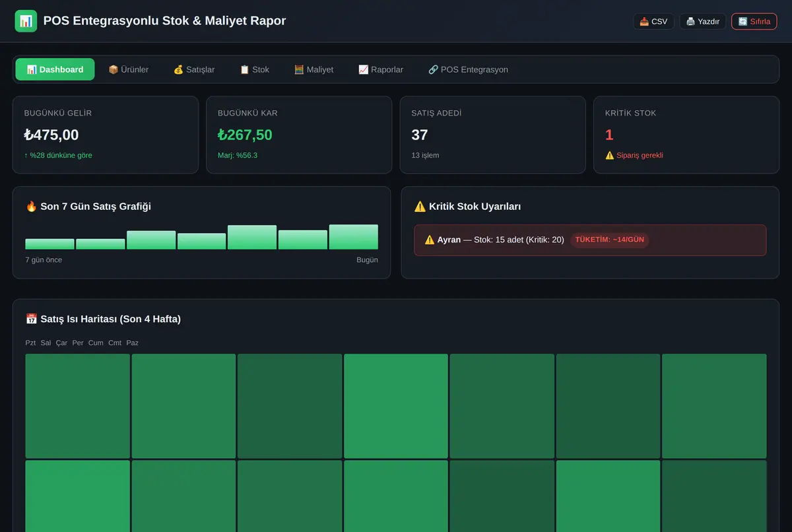Click the green chart logo icon
792x532 pixels.
(x=26, y=21)
